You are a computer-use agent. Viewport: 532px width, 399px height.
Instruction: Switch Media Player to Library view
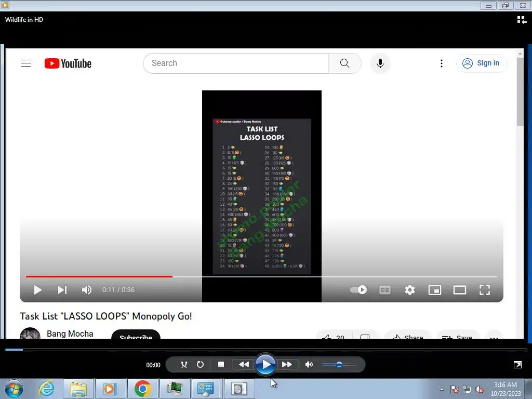[x=522, y=20]
